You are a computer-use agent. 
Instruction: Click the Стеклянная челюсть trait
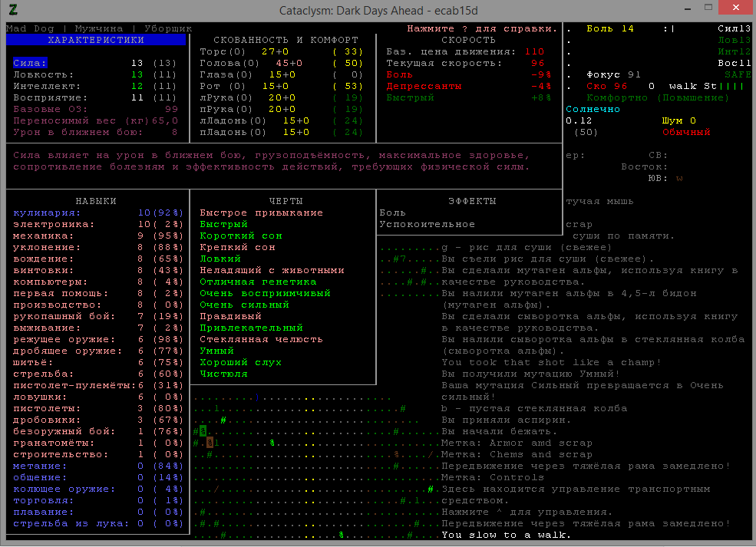tap(261, 339)
